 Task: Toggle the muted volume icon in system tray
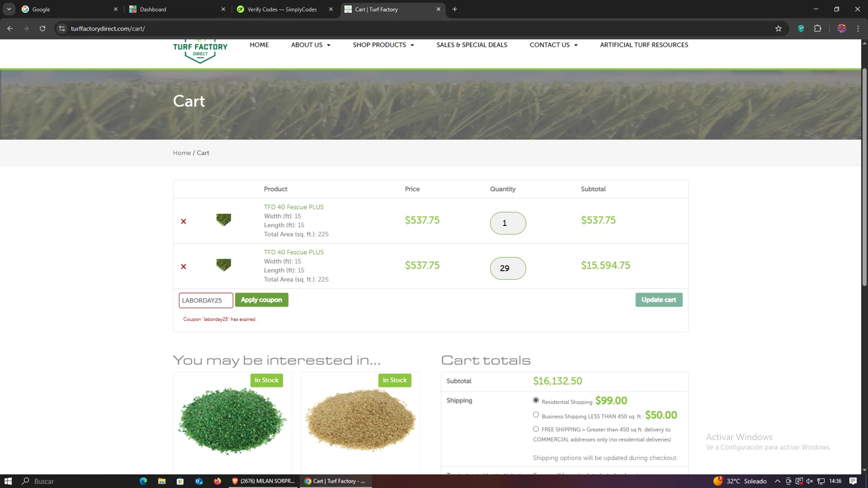(810, 481)
